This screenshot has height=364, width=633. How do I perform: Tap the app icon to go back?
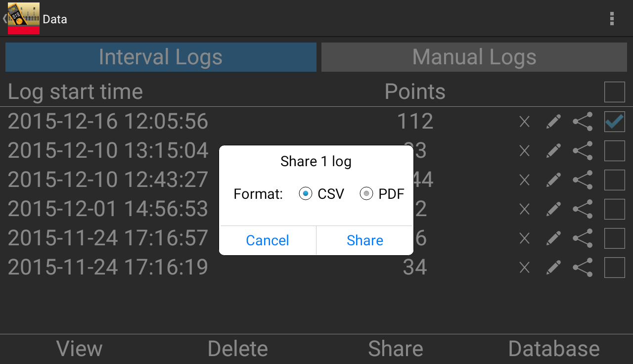pyautogui.click(x=23, y=18)
